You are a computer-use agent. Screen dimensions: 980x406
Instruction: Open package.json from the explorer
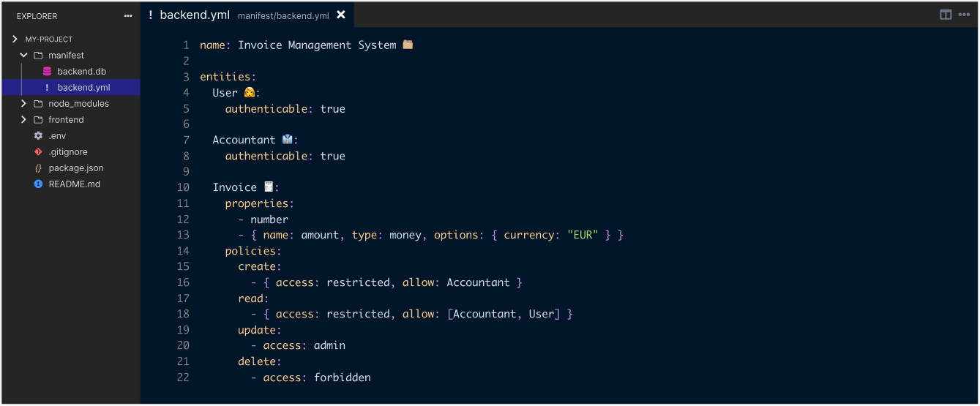pos(76,168)
